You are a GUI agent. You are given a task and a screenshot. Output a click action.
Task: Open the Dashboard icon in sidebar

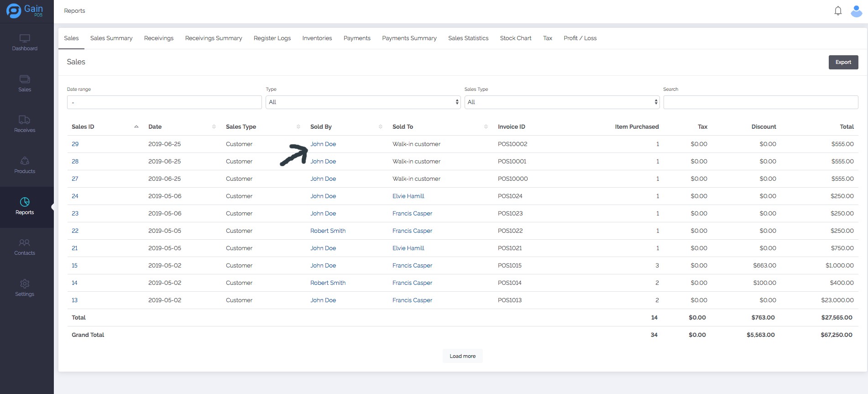click(x=25, y=39)
